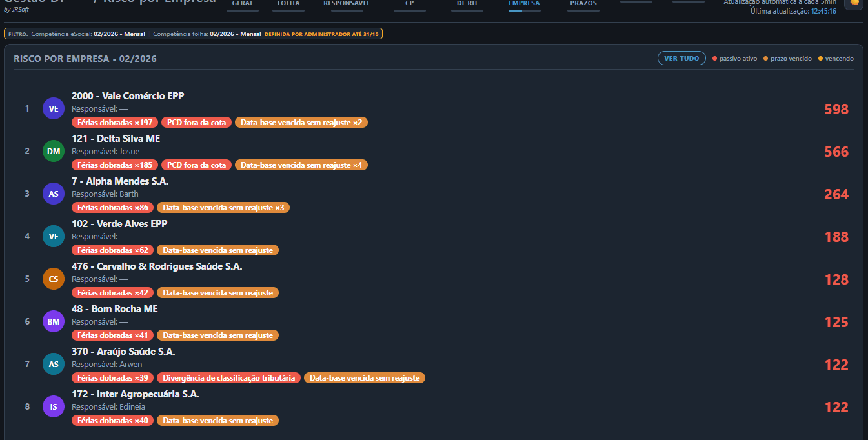868x440 pixels.
Task: Open company 48 - Bom Rocha ME
Action: point(115,308)
